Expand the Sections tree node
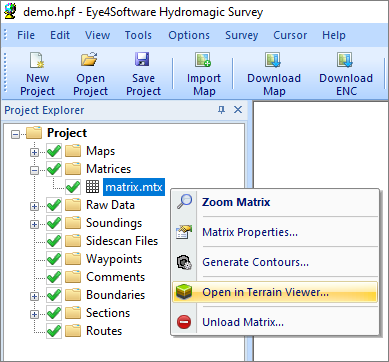389x362 pixels. point(34,314)
